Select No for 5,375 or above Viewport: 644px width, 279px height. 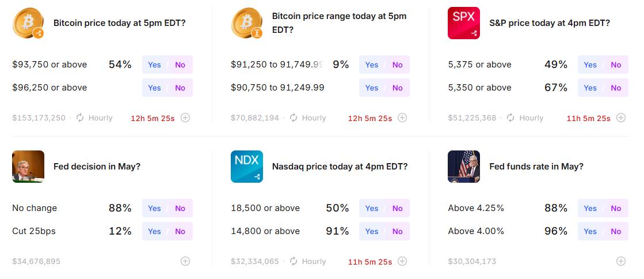[x=616, y=65]
